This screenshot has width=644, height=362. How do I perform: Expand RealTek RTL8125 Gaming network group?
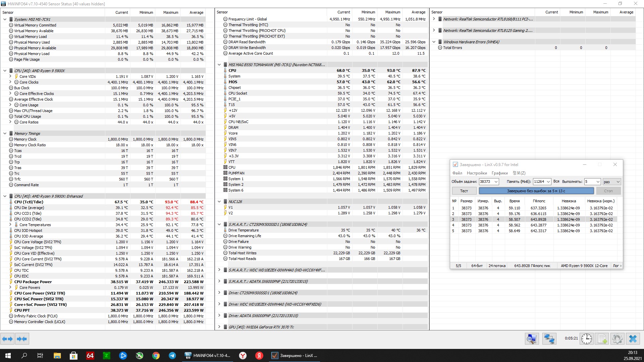tap(434, 30)
